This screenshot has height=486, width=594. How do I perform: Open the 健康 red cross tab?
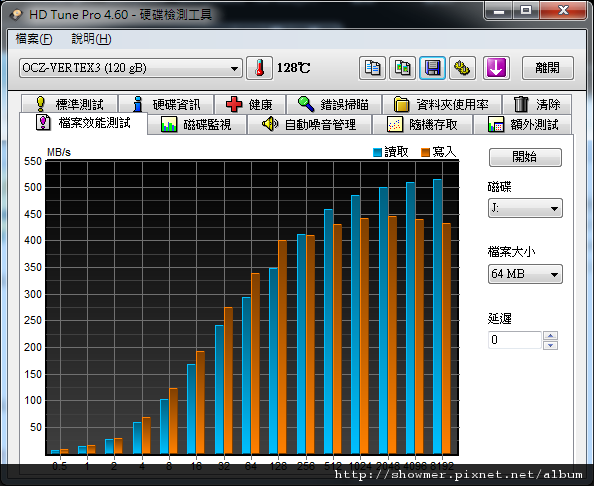click(250, 104)
